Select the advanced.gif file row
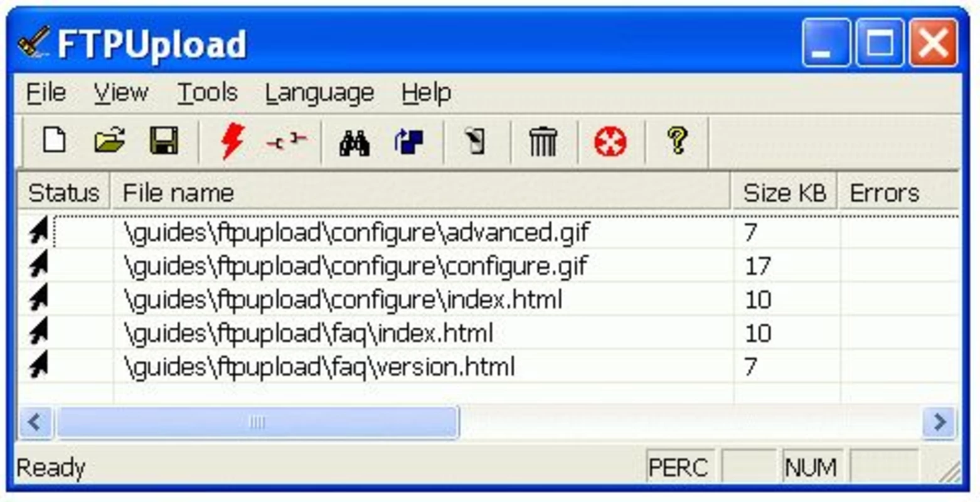Image resolution: width=980 pixels, height=502 pixels. (x=488, y=233)
